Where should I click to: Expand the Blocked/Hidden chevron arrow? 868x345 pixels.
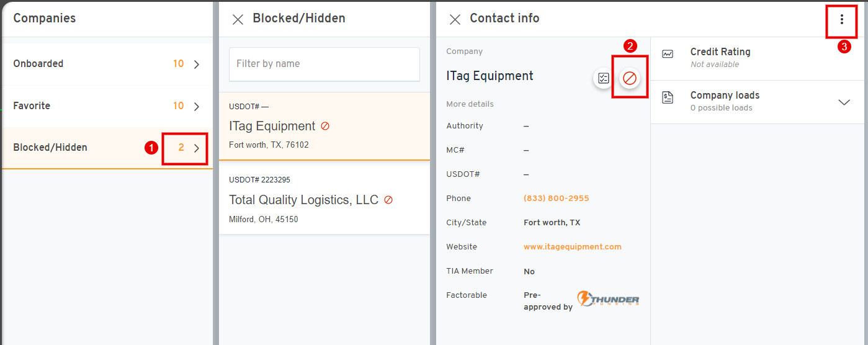[197, 148]
